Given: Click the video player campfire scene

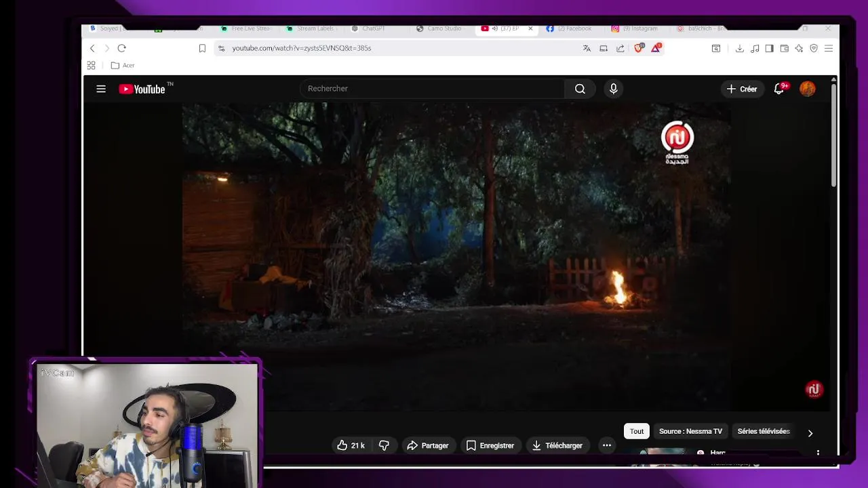Looking at the screenshot, I should tap(456, 257).
